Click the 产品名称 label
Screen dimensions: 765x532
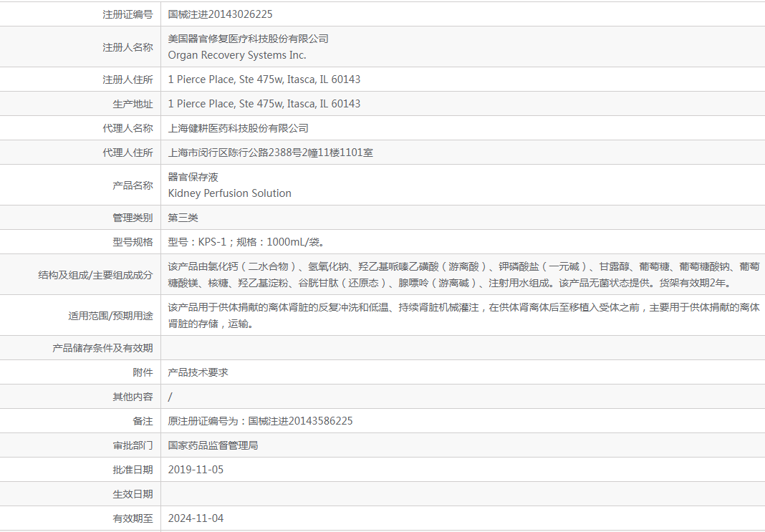[133, 185]
